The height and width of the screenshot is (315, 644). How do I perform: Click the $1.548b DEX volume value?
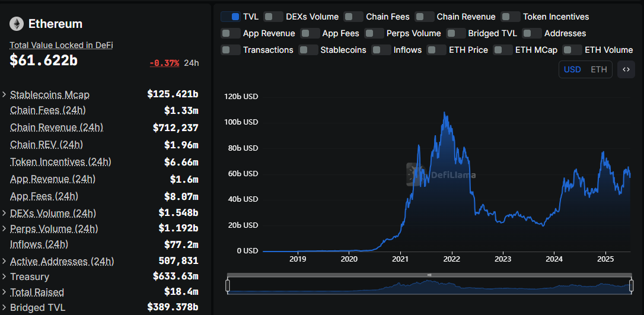[178, 213]
